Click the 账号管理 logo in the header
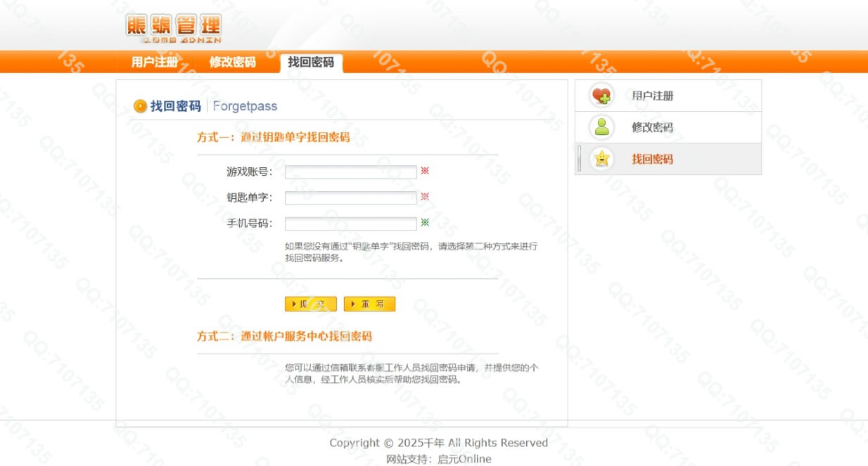This screenshot has width=868, height=466. click(173, 29)
